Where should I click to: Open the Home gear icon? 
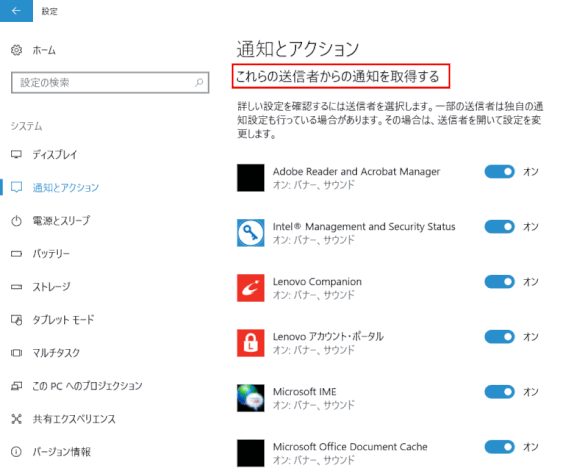[16, 50]
